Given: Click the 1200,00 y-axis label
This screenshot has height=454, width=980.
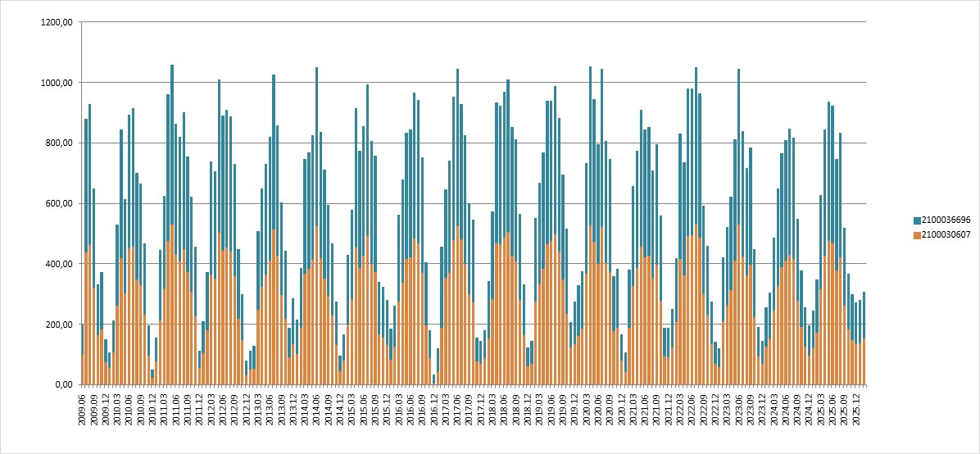Looking at the screenshot, I should (57, 22).
